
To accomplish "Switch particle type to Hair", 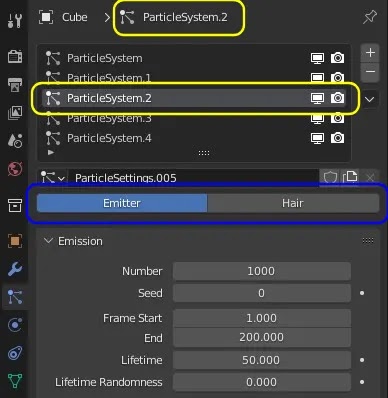I will (x=293, y=203).
